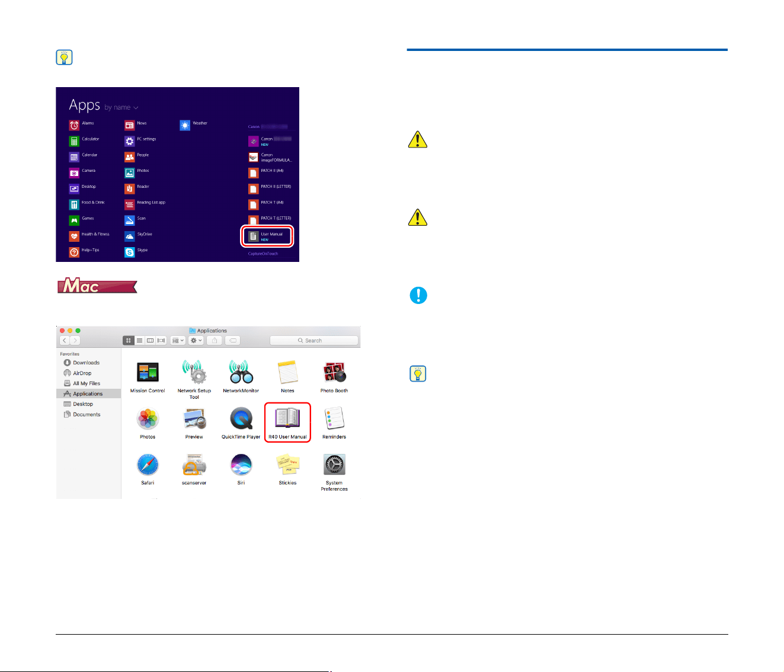The height and width of the screenshot is (672, 784).
Task: Open Mission Control in Finder Applications
Action: tap(148, 376)
